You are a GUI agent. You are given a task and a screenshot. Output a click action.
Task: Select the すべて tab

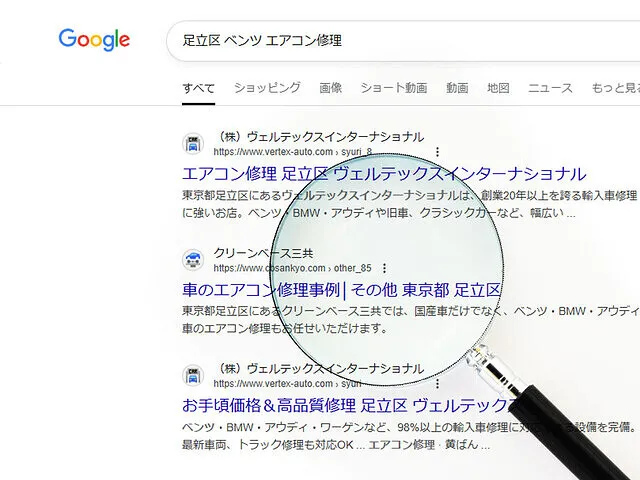click(198, 88)
